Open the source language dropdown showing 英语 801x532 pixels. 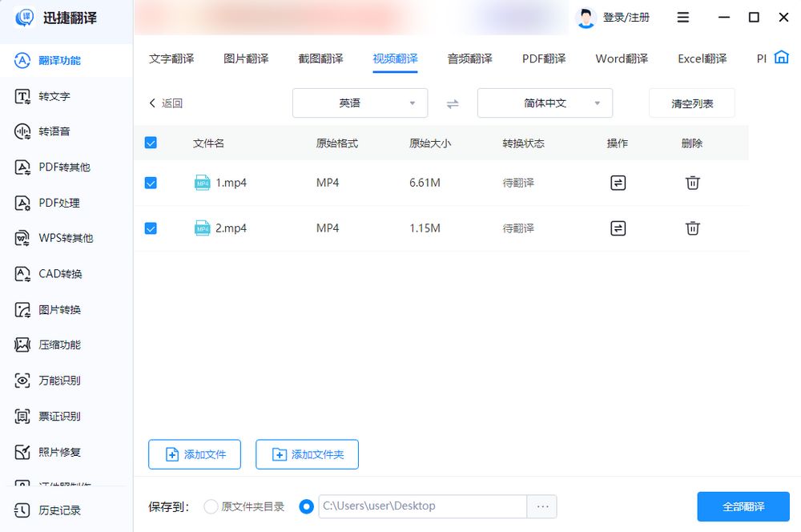359,103
